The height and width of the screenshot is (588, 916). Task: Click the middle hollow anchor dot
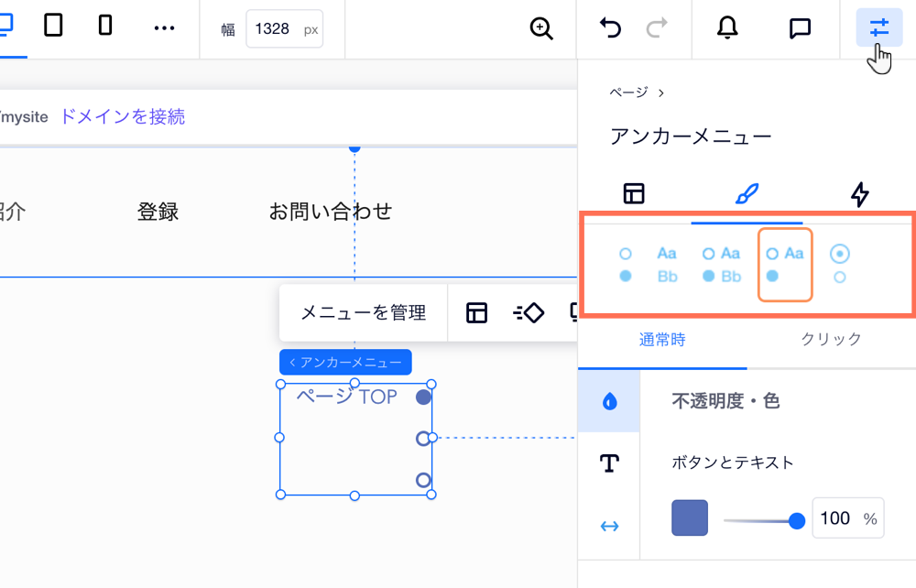coord(423,439)
